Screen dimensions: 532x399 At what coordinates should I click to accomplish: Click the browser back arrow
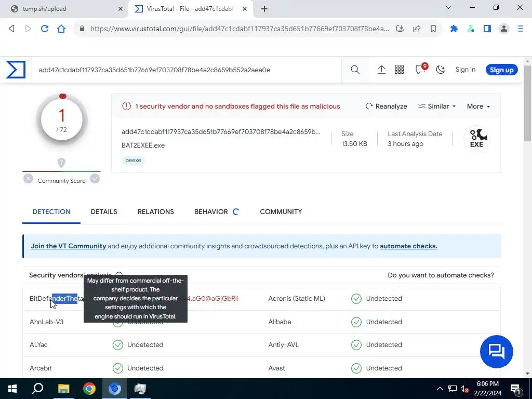(x=11, y=29)
